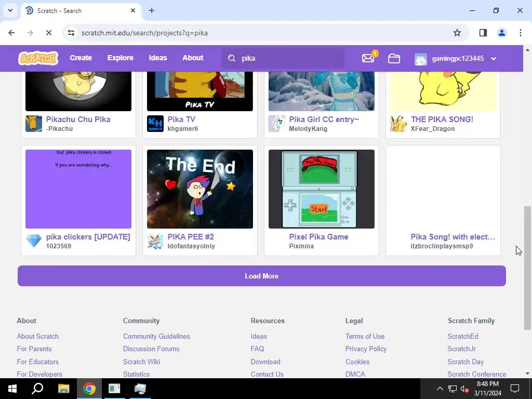Open the Ideas menu item
The image size is (532, 399).
[158, 58]
